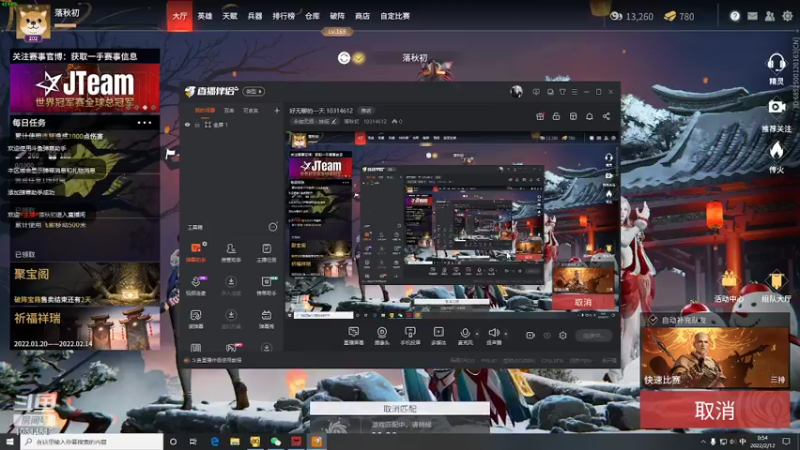Open 主播任务 tool in the toolbox
The width and height of the screenshot is (800, 450).
click(266, 252)
